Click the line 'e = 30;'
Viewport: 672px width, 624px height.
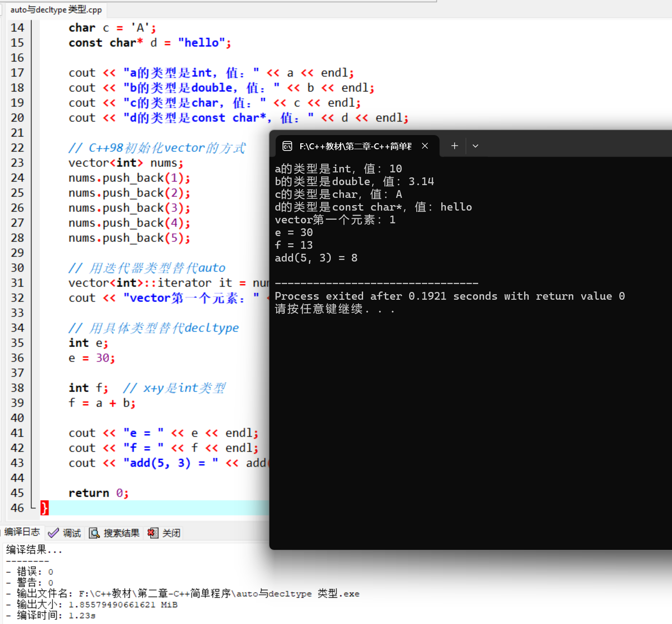[92, 358]
